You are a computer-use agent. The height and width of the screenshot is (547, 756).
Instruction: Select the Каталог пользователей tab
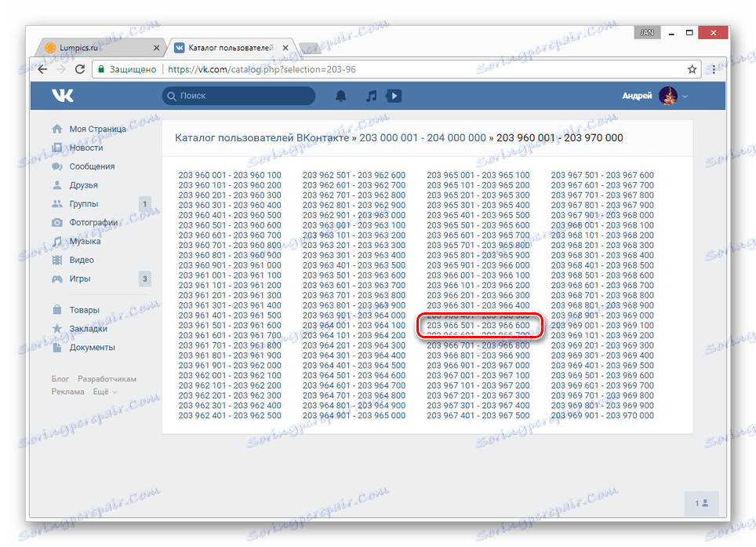click(231, 48)
